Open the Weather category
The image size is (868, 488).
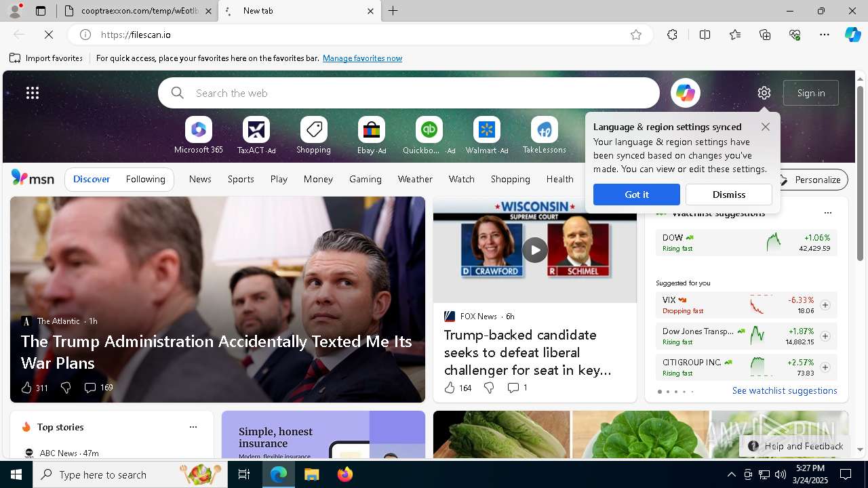click(x=415, y=179)
